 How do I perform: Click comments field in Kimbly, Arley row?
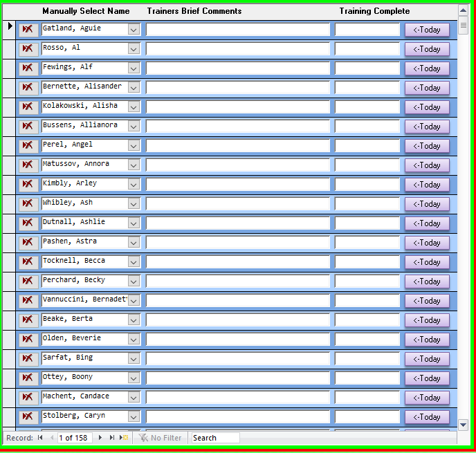pyautogui.click(x=238, y=185)
